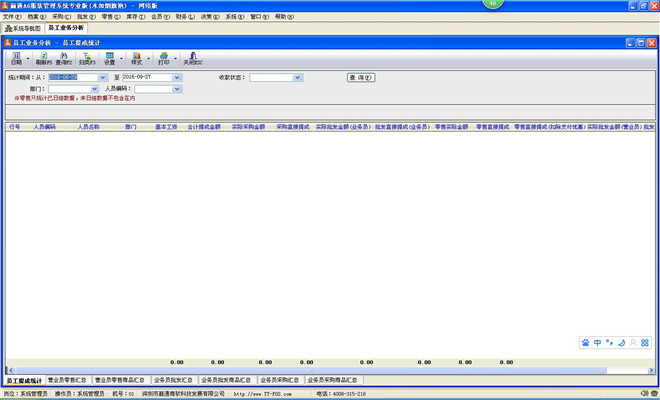Viewport: 660px width, 400px height.
Task: Select the 营业员零售汇总 bottom tab
Action: (67, 380)
